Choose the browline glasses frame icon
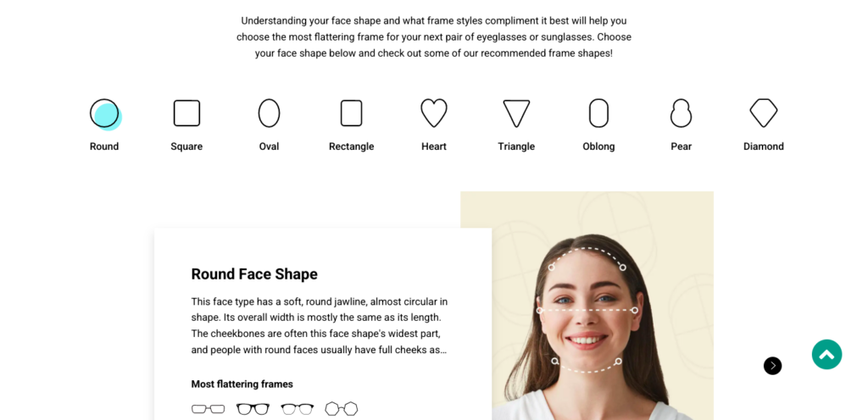868x420 pixels. click(298, 409)
